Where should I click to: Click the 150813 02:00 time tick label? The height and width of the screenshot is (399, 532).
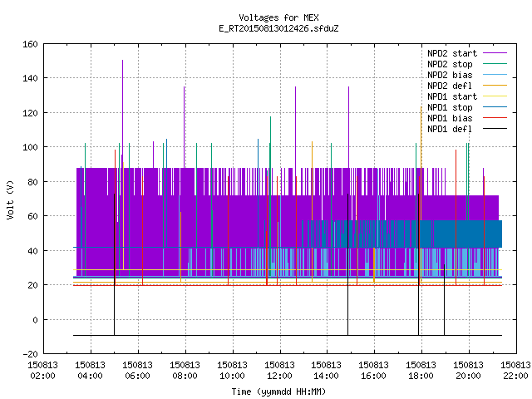pyautogui.click(x=42, y=370)
